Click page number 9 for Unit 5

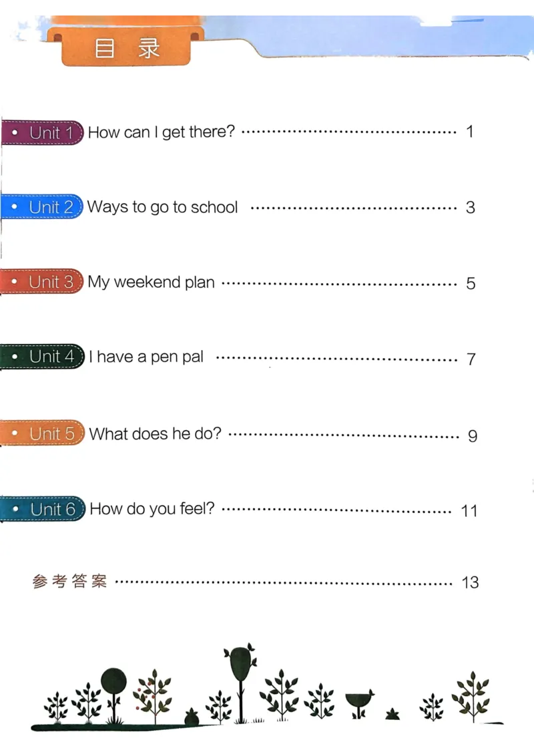pyautogui.click(x=473, y=436)
